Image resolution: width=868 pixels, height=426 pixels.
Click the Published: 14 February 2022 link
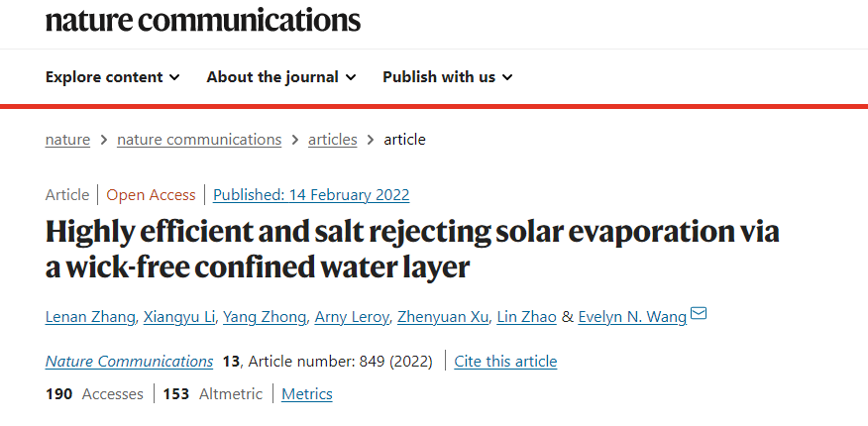click(x=311, y=195)
